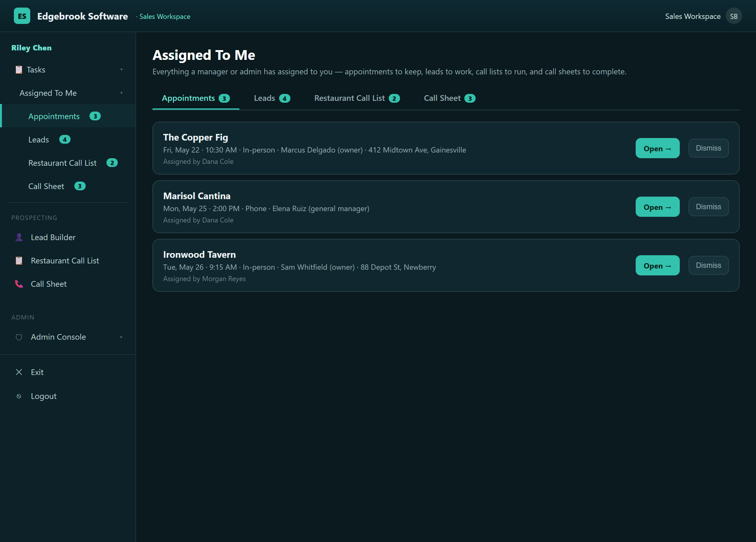
Task: Switch to the Call Sheet tab
Action: (450, 98)
